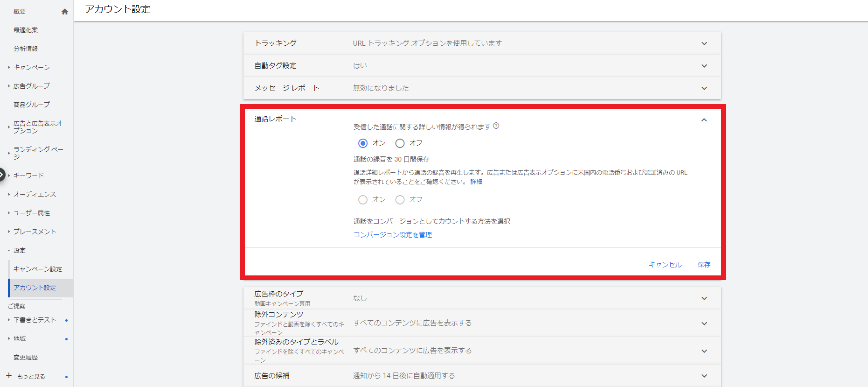The height and width of the screenshot is (387, 868).
Task: Select オフ for call reporting
Action: [x=400, y=143]
